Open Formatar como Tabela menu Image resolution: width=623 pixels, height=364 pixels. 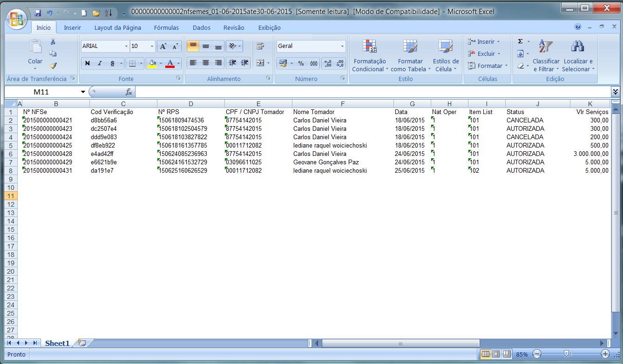click(410, 55)
